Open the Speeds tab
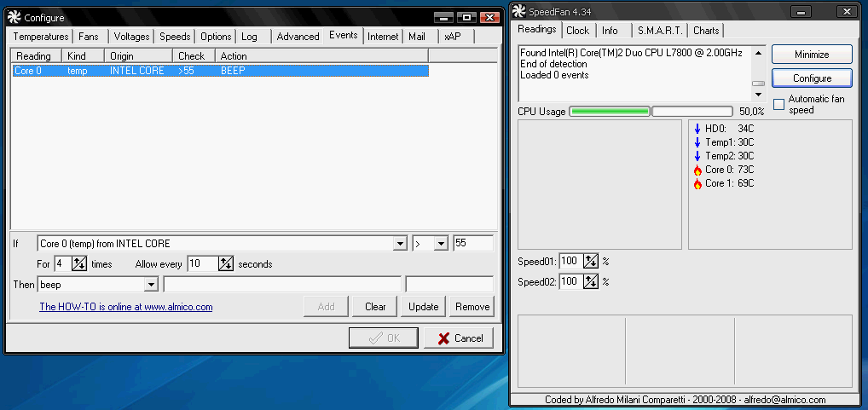Image resolution: width=868 pixels, height=410 pixels. (x=175, y=37)
